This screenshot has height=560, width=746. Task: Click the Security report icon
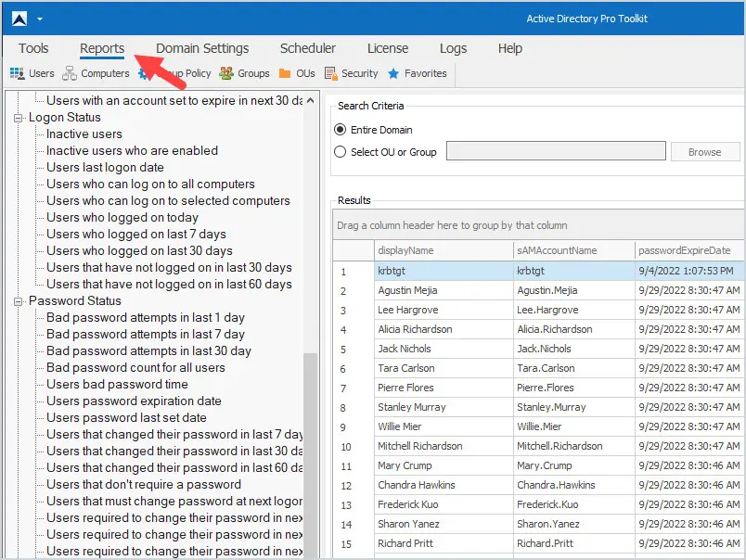[330, 73]
